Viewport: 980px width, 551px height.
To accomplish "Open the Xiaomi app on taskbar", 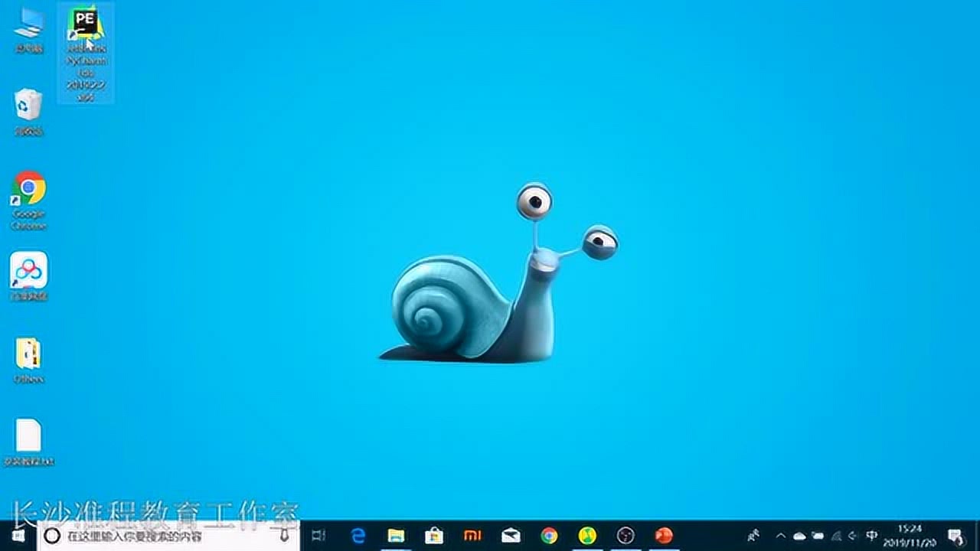I will tap(473, 536).
